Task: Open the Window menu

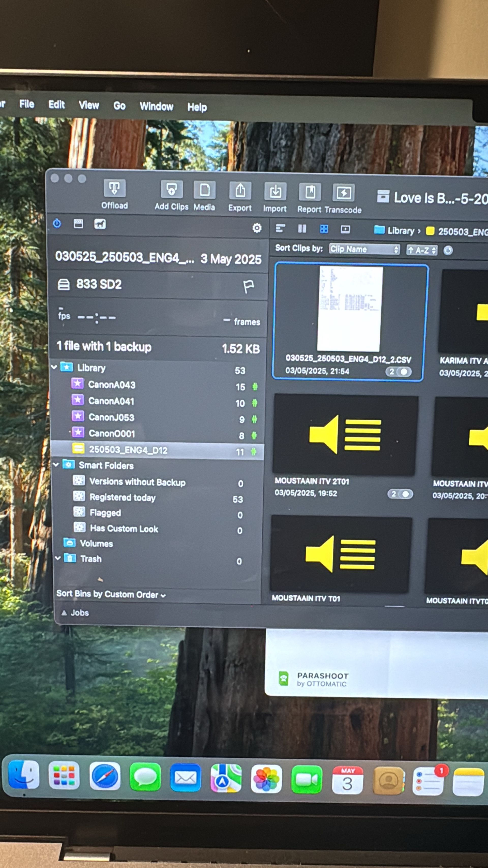Action: [x=156, y=107]
